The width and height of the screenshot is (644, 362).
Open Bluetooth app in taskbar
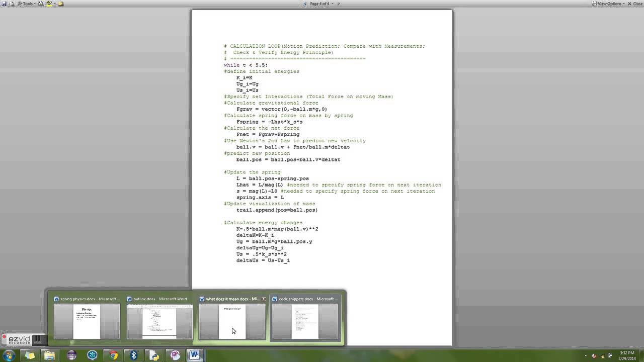134,355
